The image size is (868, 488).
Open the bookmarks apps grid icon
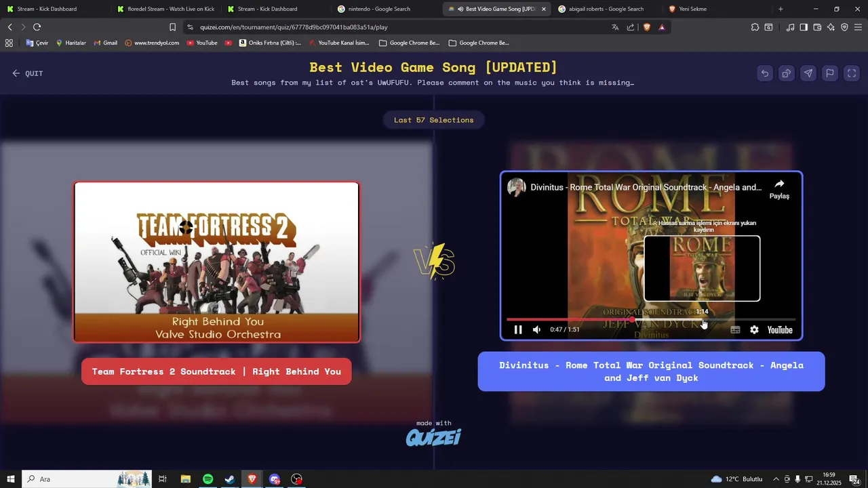9,43
